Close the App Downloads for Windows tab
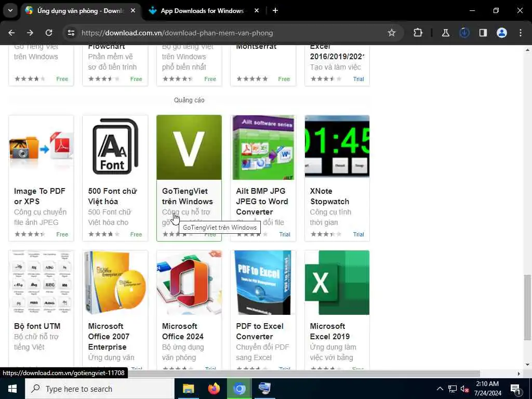This screenshot has width=532, height=399. [257, 11]
